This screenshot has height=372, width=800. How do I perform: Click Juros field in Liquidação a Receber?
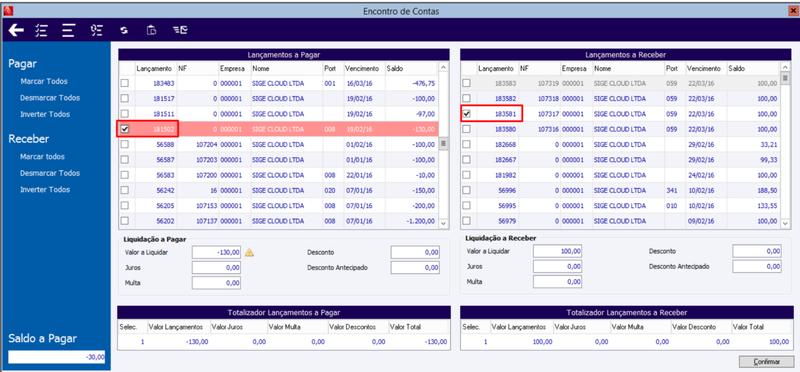558,266
